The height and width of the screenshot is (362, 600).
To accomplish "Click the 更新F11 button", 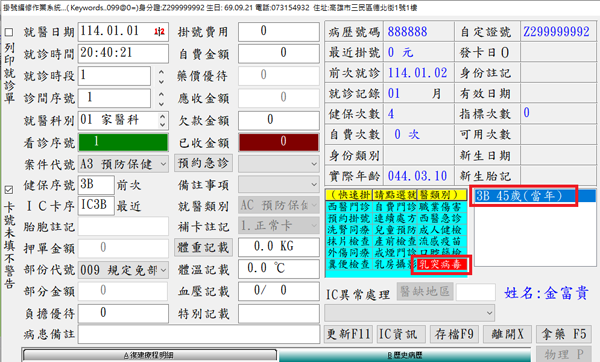I will (x=348, y=334).
